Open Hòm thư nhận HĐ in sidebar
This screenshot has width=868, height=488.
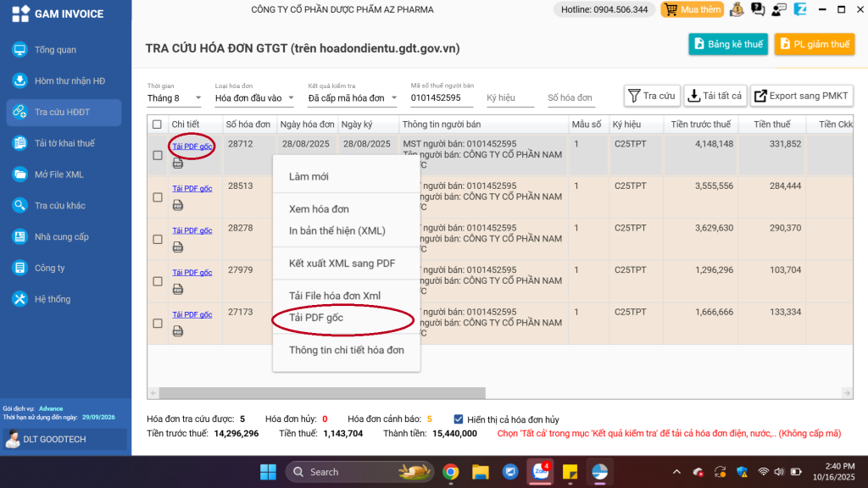[x=70, y=81]
